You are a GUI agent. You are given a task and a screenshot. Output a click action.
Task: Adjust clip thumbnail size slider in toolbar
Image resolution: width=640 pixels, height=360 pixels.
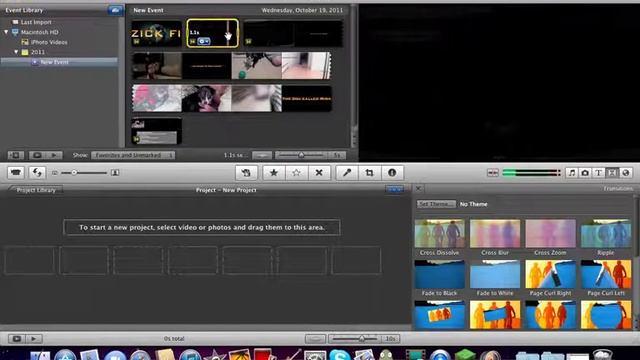84,173
